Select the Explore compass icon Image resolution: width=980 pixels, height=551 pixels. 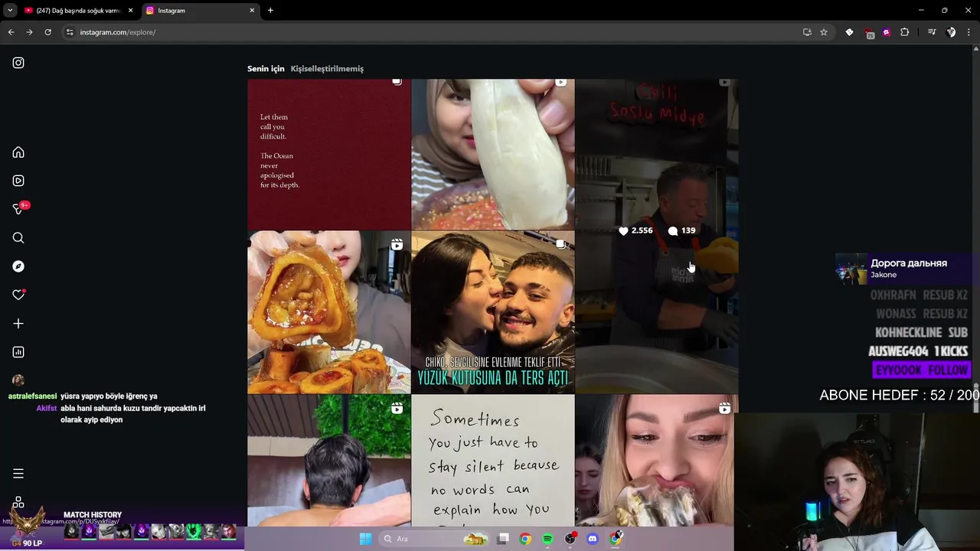point(18,266)
